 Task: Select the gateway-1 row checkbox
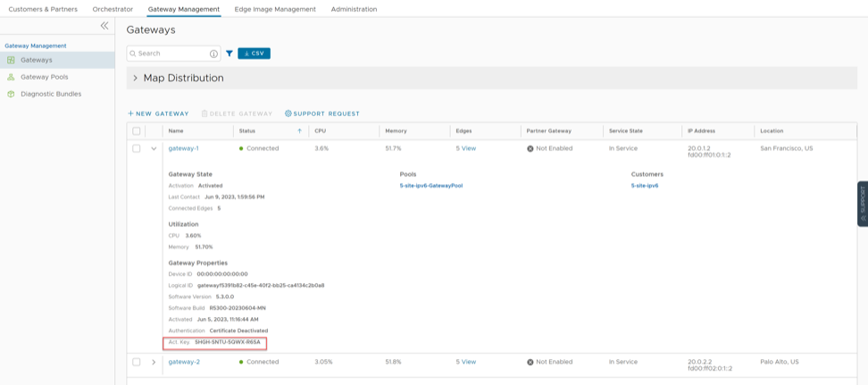tap(137, 148)
